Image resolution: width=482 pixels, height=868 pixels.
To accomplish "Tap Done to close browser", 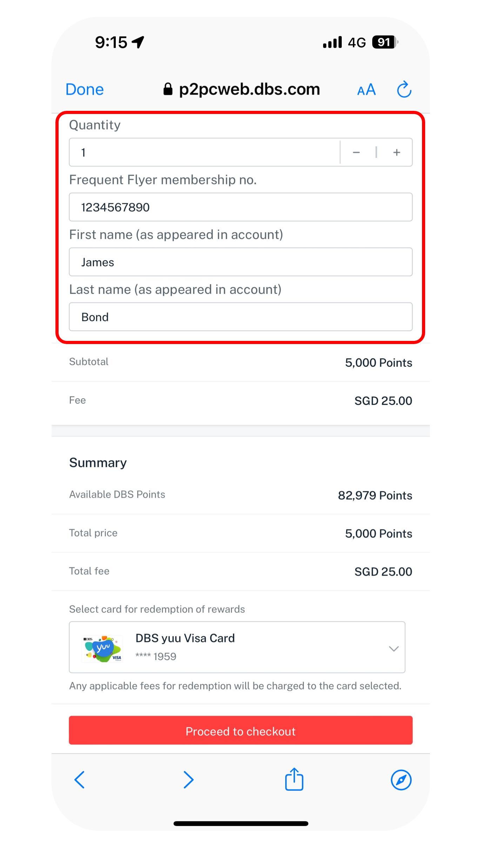I will (x=85, y=89).
